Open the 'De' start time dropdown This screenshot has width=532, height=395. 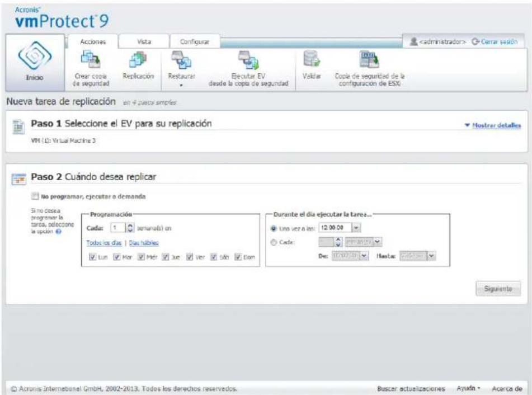[364, 256]
